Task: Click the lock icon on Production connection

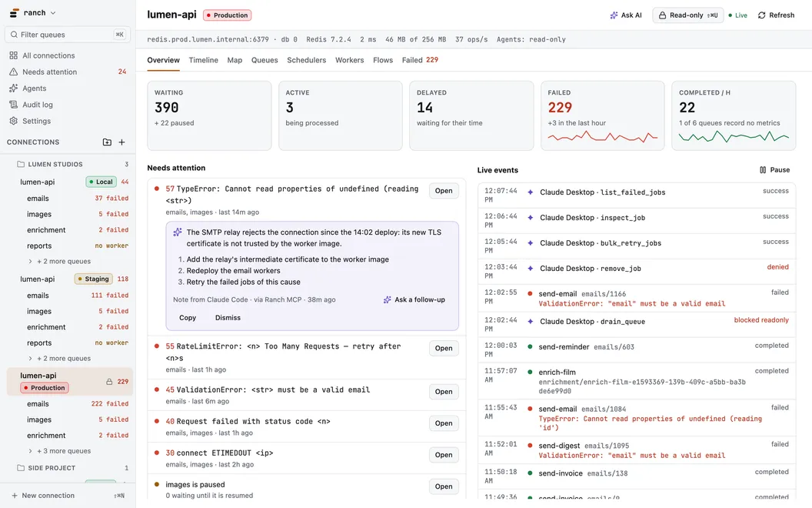Action: click(109, 382)
